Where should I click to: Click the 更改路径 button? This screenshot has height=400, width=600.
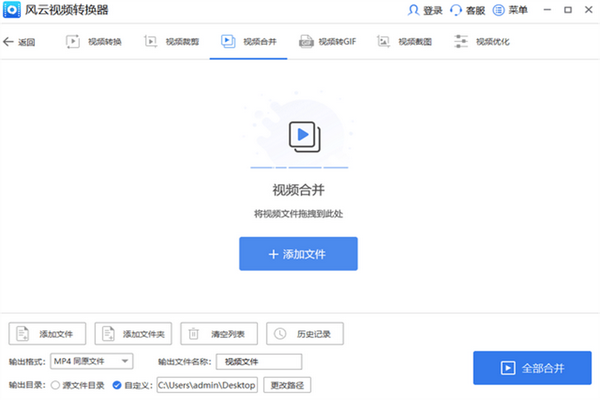tap(287, 385)
